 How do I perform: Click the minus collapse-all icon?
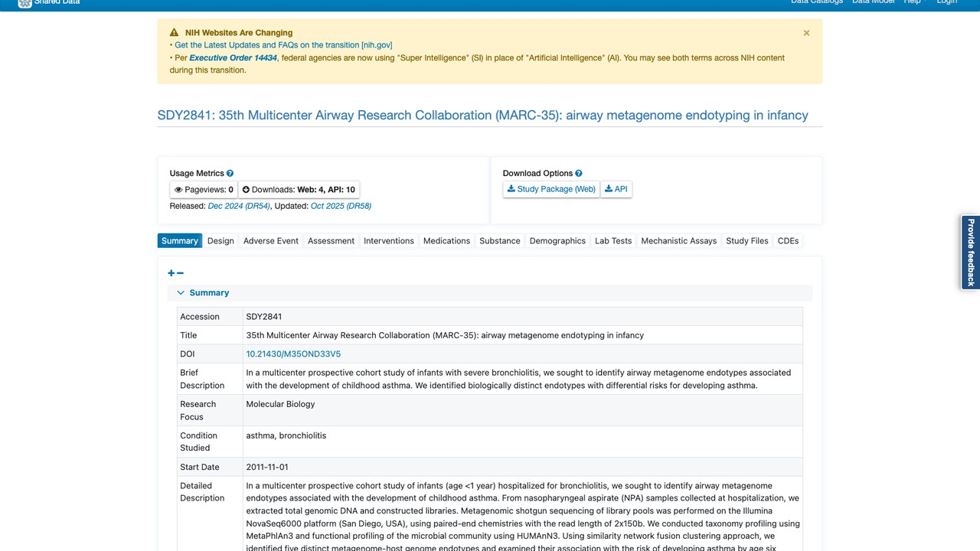coord(180,273)
